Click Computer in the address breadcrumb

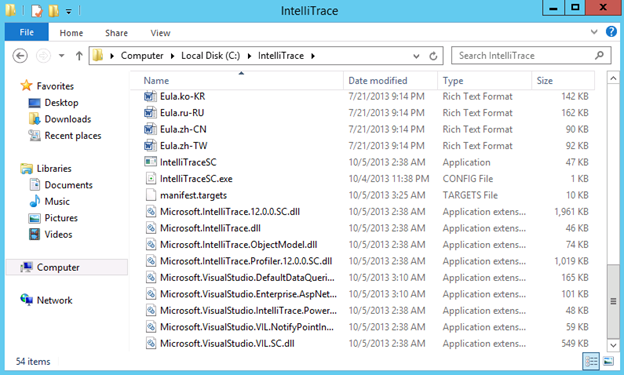click(142, 56)
